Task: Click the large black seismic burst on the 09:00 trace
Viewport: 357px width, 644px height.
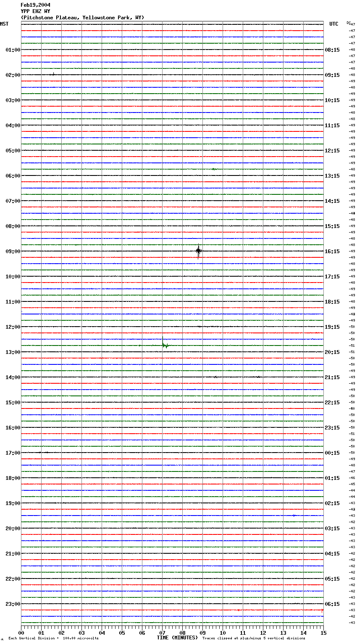Action: (199, 251)
